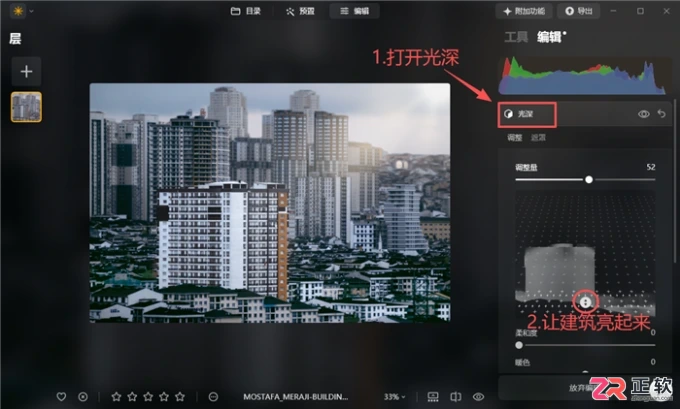Select the 编辑 tab in top bar
This screenshot has width=680, height=409.
point(354,11)
